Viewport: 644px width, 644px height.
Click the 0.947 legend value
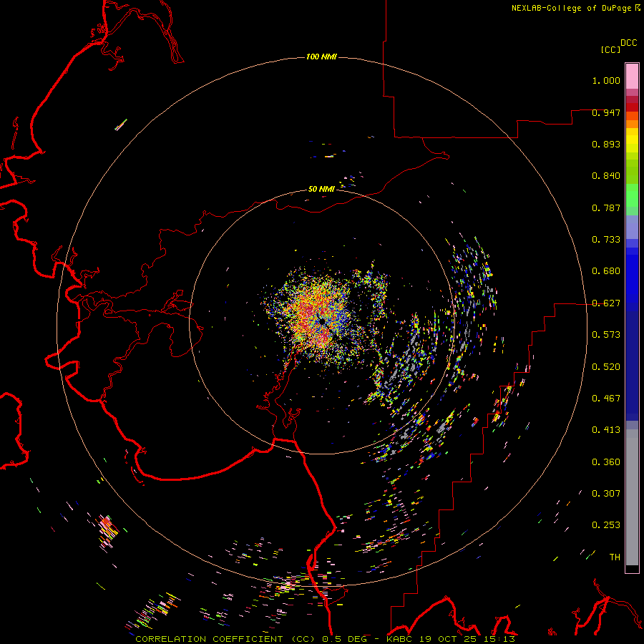[606, 112]
